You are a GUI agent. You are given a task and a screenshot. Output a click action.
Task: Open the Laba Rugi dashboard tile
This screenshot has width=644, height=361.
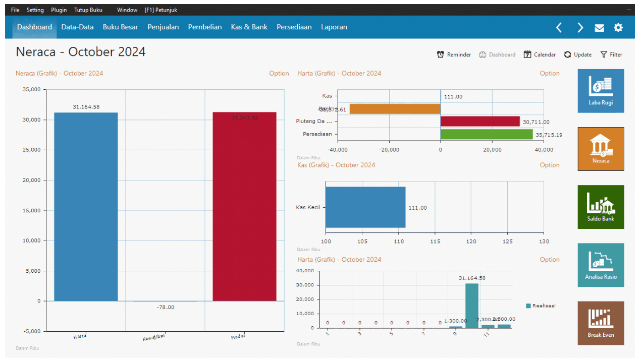point(601,91)
